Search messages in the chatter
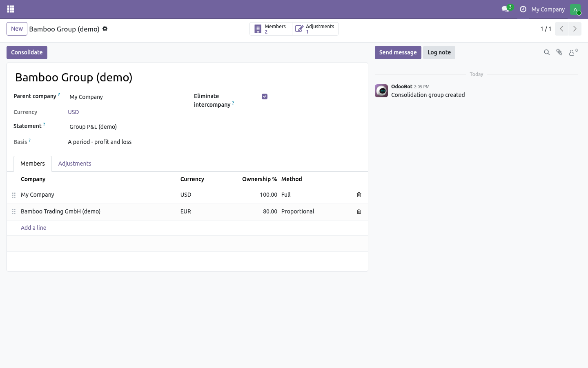The image size is (588, 368). click(547, 52)
